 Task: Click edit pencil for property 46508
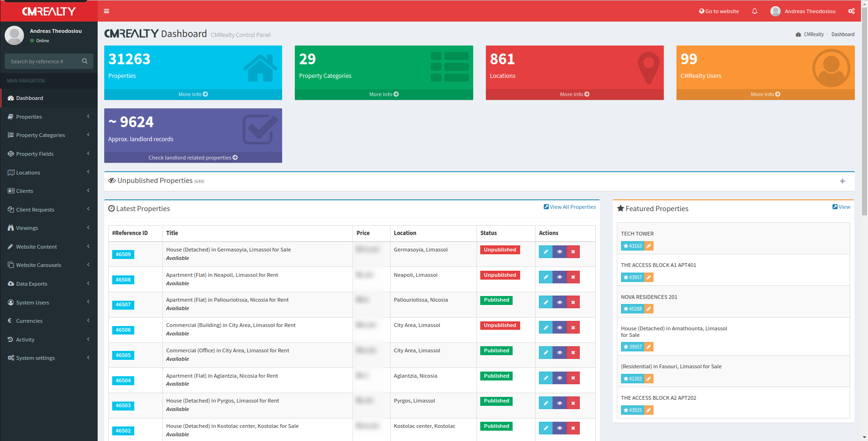(545, 277)
